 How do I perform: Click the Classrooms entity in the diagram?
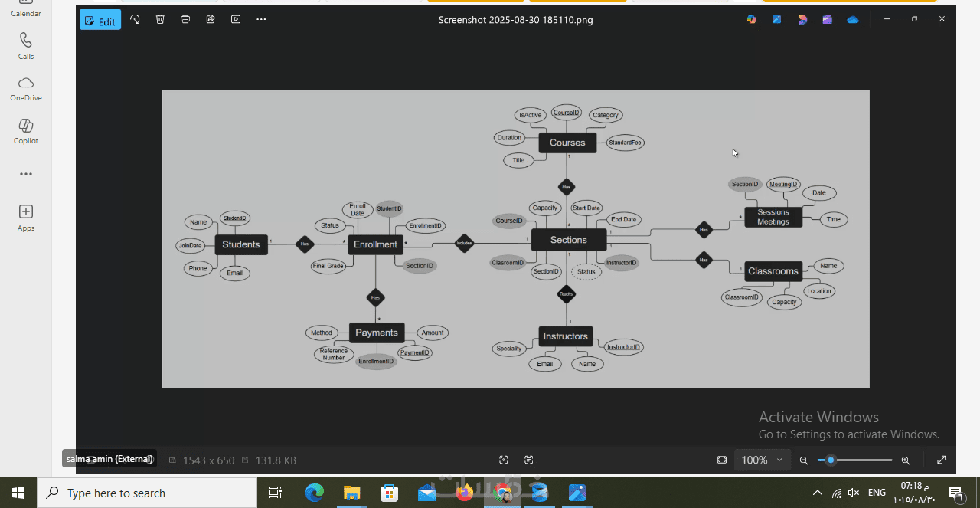click(773, 271)
